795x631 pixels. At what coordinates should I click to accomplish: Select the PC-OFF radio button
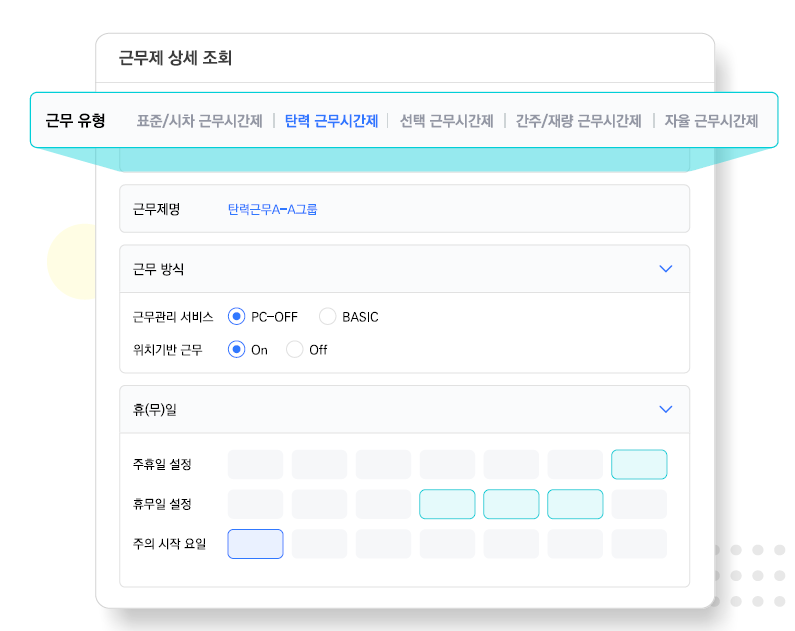236,316
